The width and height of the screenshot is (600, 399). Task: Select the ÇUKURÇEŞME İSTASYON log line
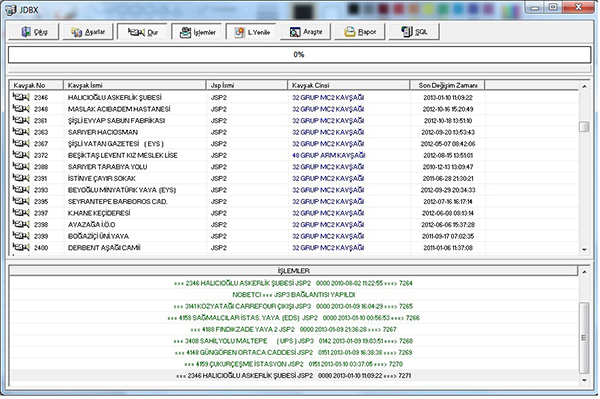[x=293, y=364]
